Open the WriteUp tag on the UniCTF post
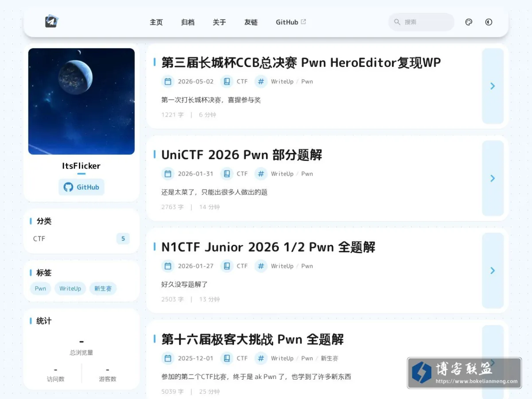Viewport: 532px width, 399px height. pos(282,174)
